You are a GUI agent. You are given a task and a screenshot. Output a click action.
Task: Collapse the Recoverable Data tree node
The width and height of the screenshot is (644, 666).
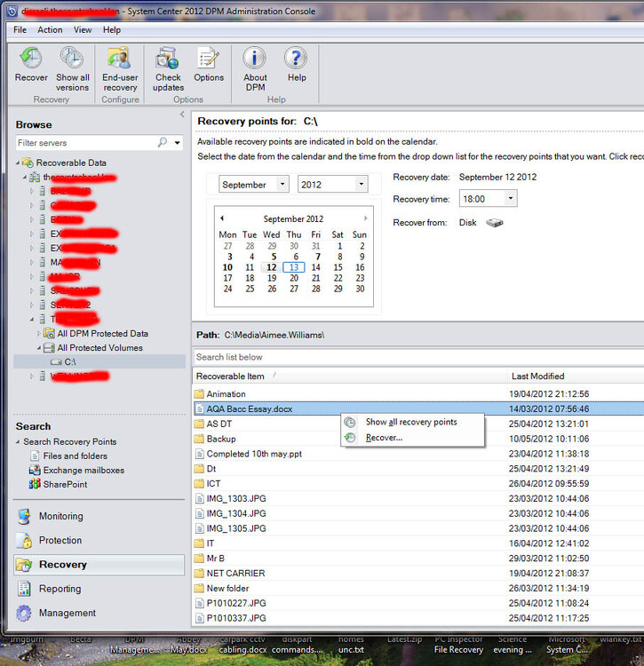(x=18, y=163)
